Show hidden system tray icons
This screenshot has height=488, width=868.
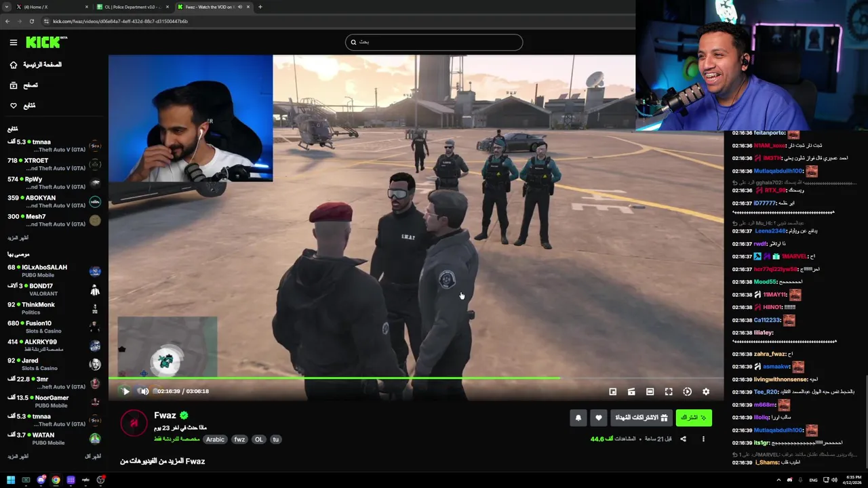tap(778, 480)
